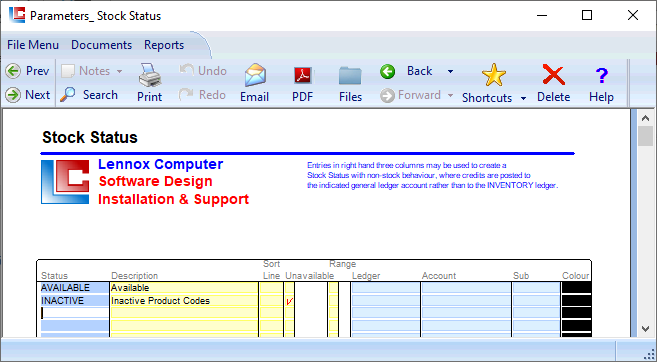Click the Prev green arrow icon

(13, 71)
